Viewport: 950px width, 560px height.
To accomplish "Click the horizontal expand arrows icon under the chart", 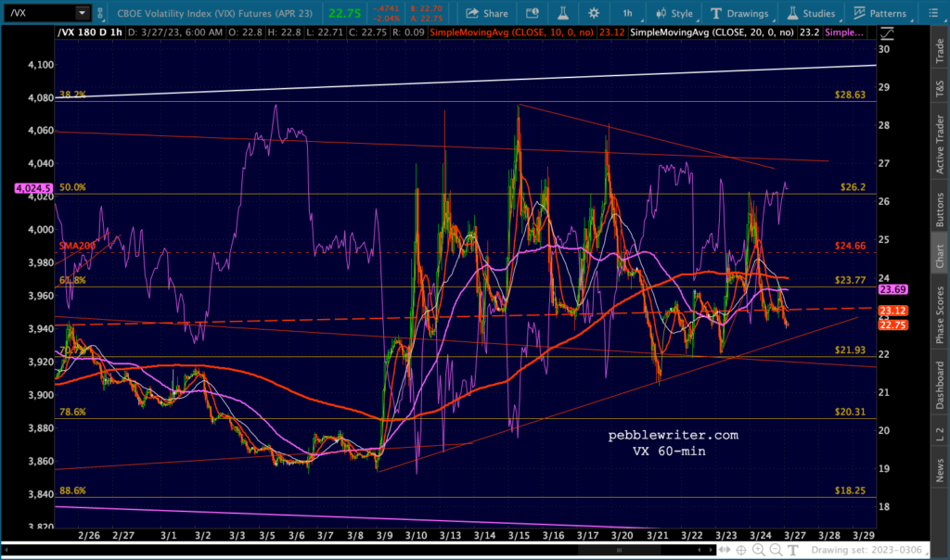I will point(725,551).
